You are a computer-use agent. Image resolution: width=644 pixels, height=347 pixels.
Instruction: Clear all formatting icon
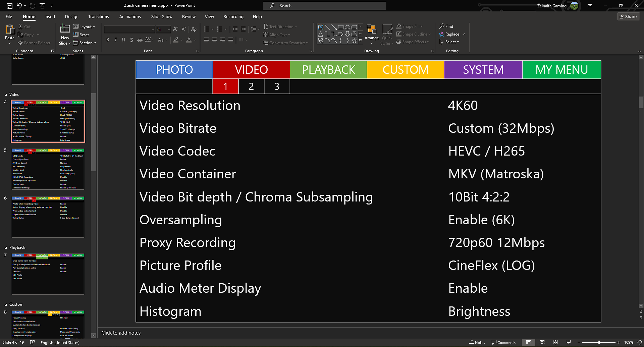[x=194, y=29]
